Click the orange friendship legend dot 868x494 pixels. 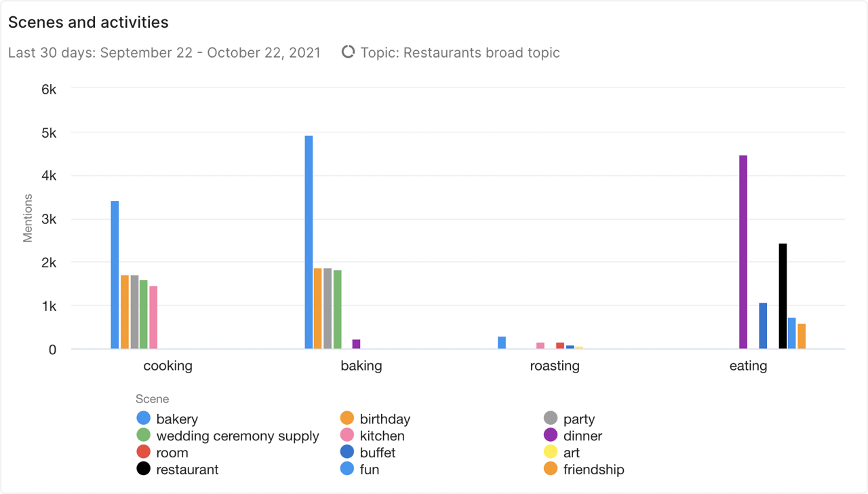551,469
